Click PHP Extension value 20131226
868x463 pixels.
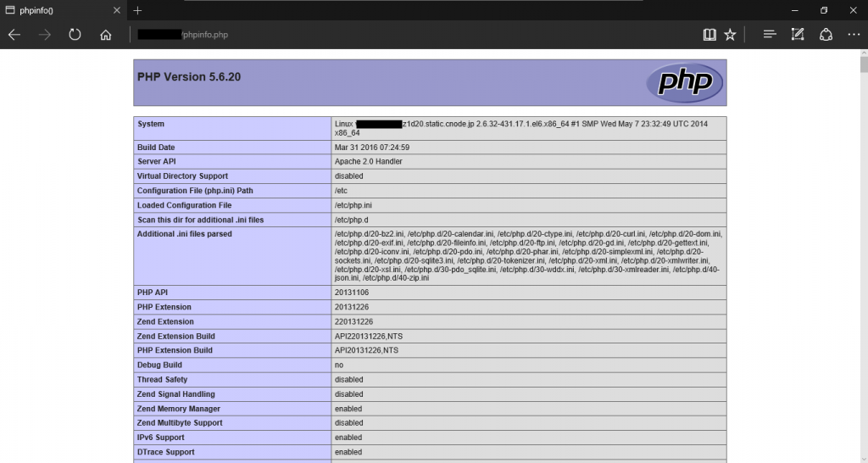pos(352,307)
